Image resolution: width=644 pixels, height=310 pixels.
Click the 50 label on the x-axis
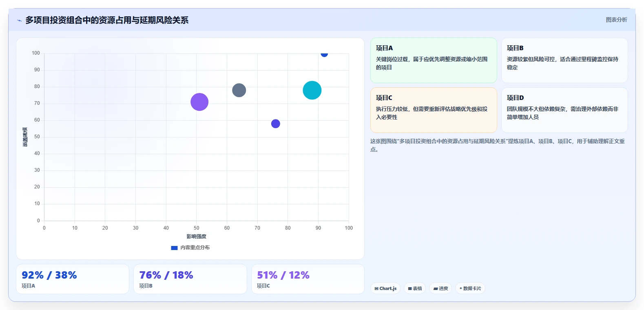point(197,228)
